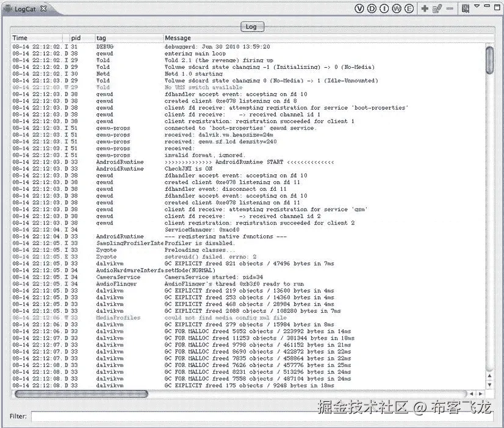Click the vertical scrollbar thumb
Screen dimensions: 504x428
[x=489, y=60]
